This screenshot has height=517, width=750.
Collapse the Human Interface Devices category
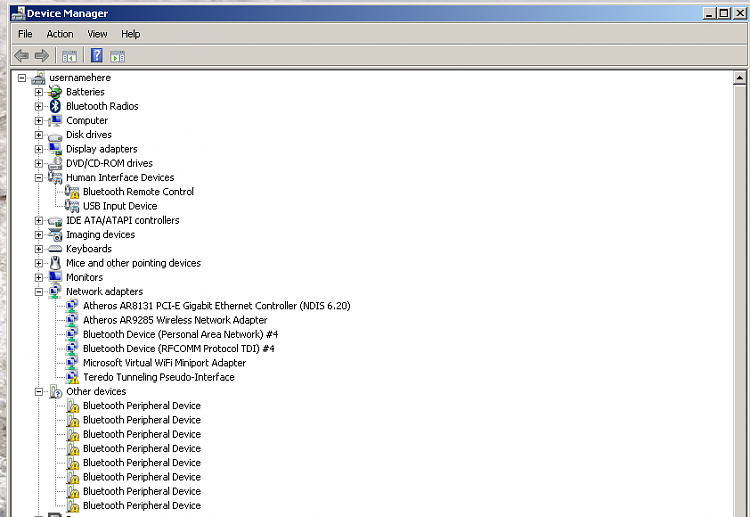(39, 177)
